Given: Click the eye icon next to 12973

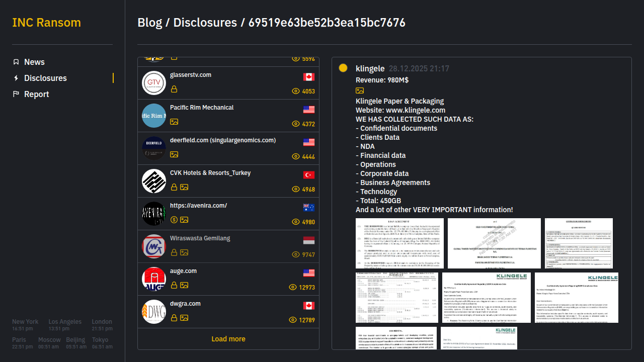Looking at the screenshot, I should point(293,287).
